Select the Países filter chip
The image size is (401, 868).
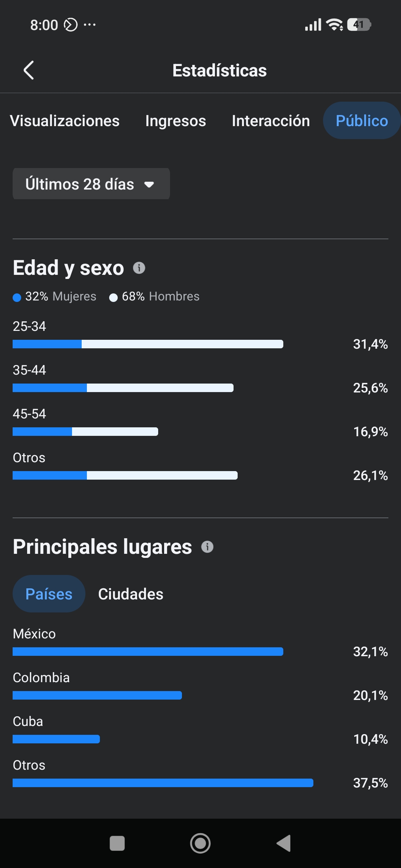[49, 594]
